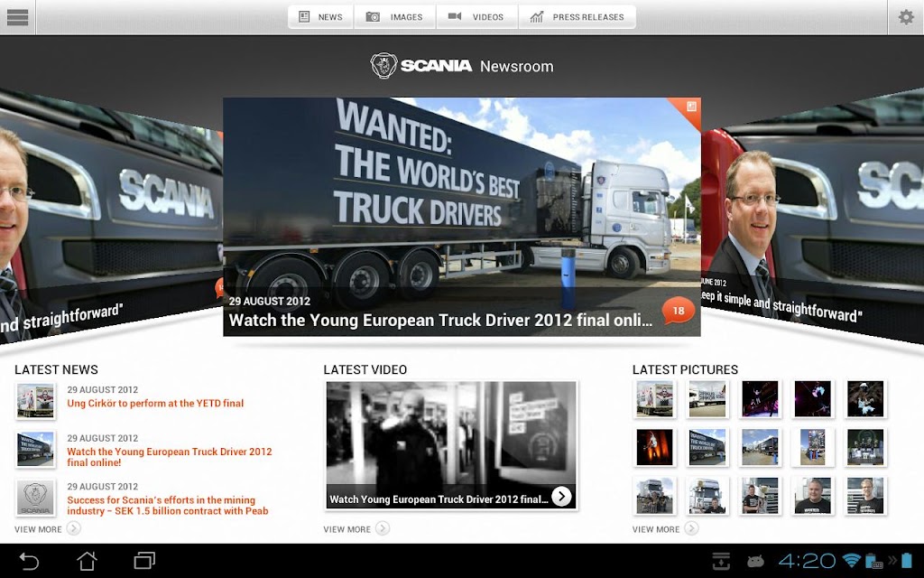Open first picture in Latest Pictures bottom row
This screenshot has height=578, width=924.
coord(655,496)
